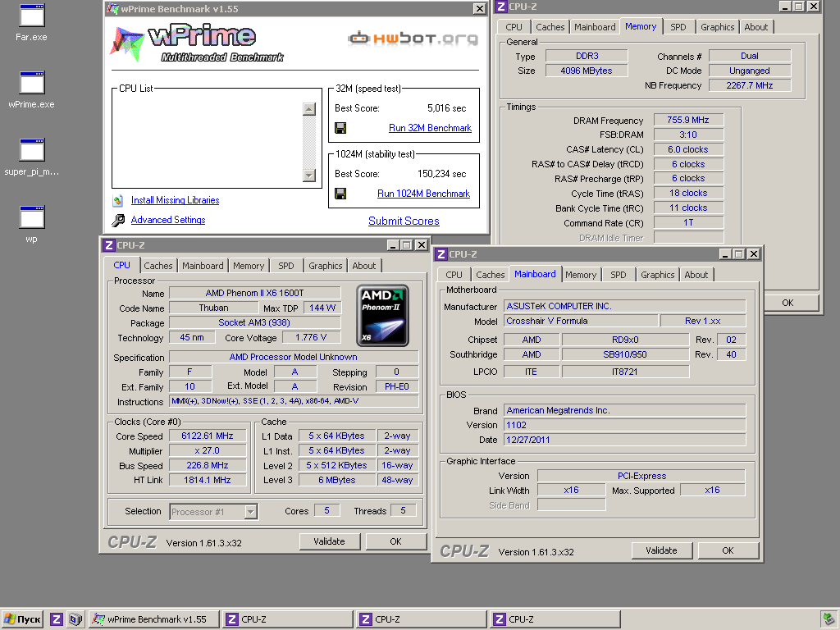Open About tab in Memory window
The height and width of the screenshot is (630, 840).
756,27
